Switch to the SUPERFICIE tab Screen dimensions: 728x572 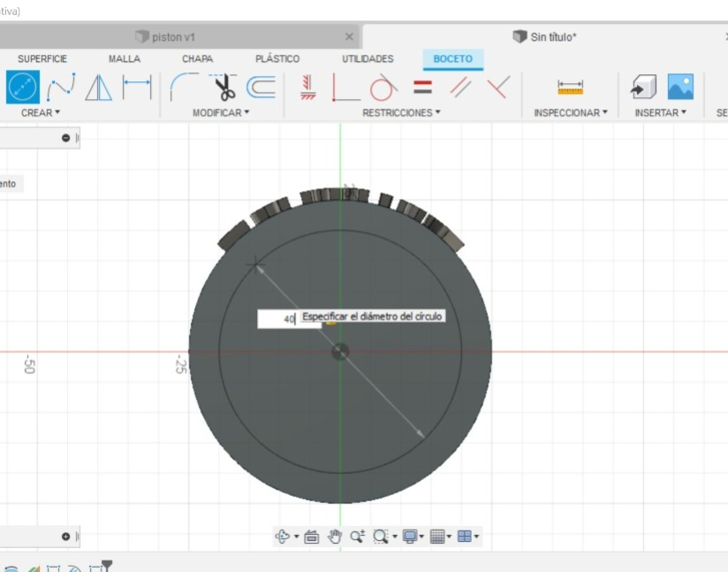42,59
